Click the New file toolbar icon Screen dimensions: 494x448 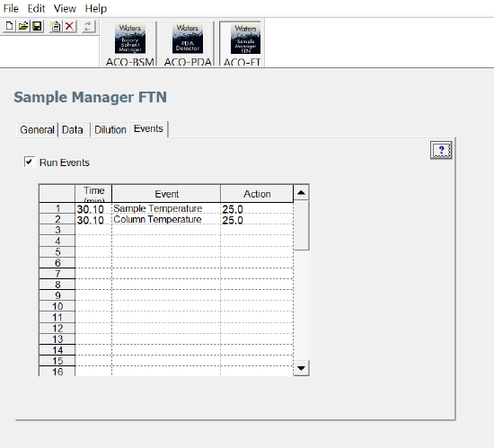coord(10,26)
